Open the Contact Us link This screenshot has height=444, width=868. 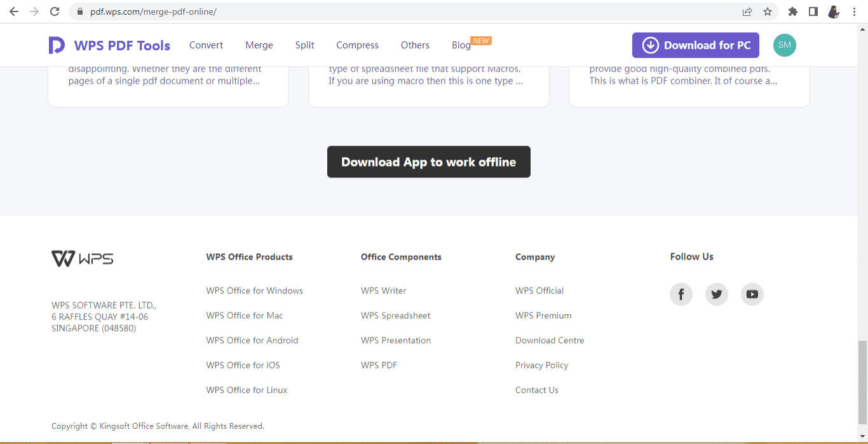[537, 390]
